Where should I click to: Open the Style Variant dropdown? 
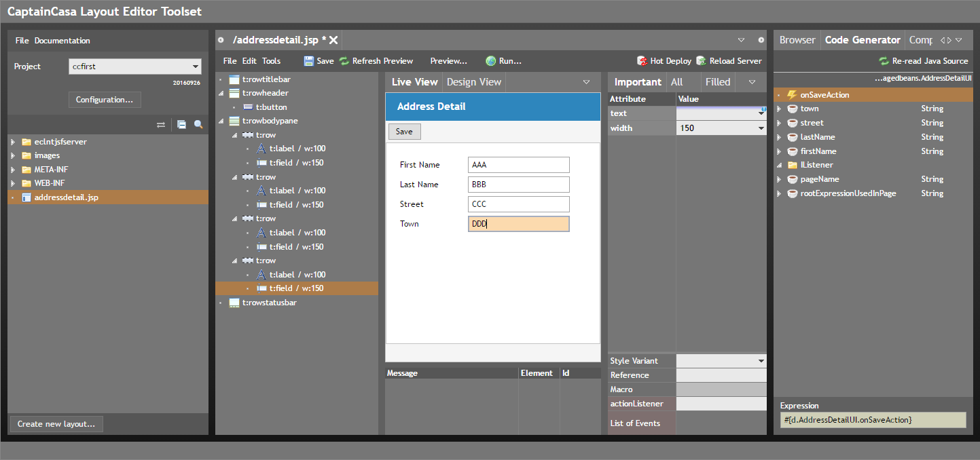tap(761, 361)
